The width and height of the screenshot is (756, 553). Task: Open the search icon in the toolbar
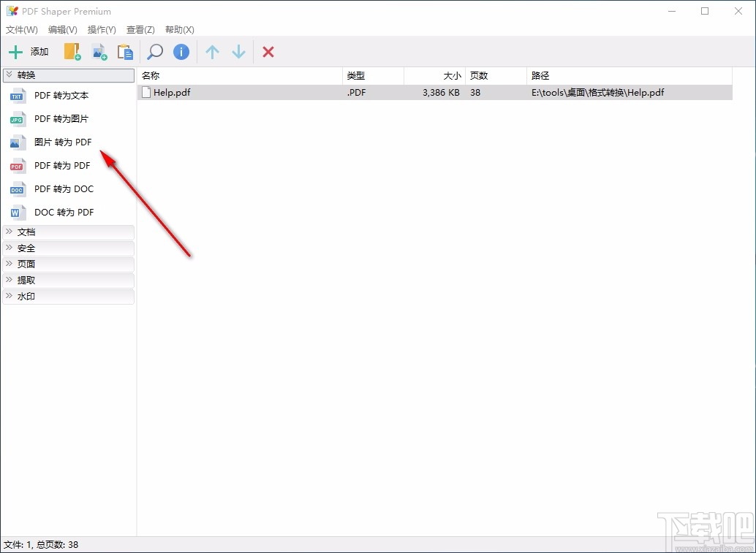click(154, 51)
